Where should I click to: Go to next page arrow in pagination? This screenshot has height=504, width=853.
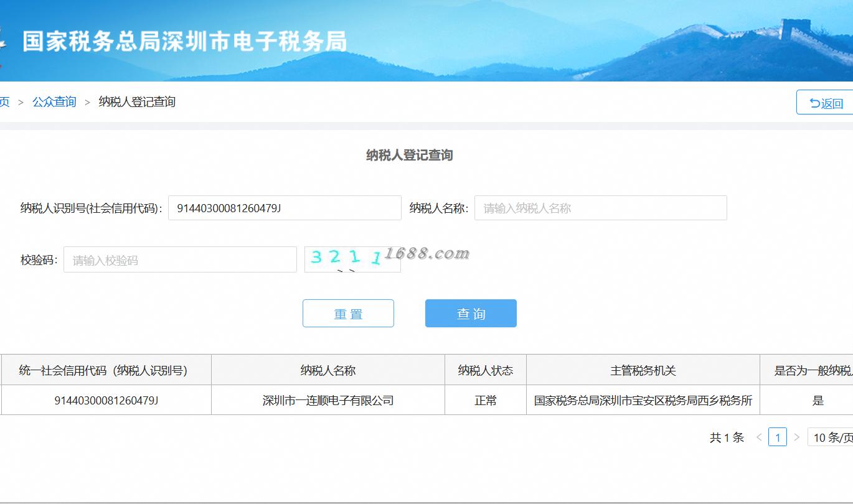(x=796, y=437)
